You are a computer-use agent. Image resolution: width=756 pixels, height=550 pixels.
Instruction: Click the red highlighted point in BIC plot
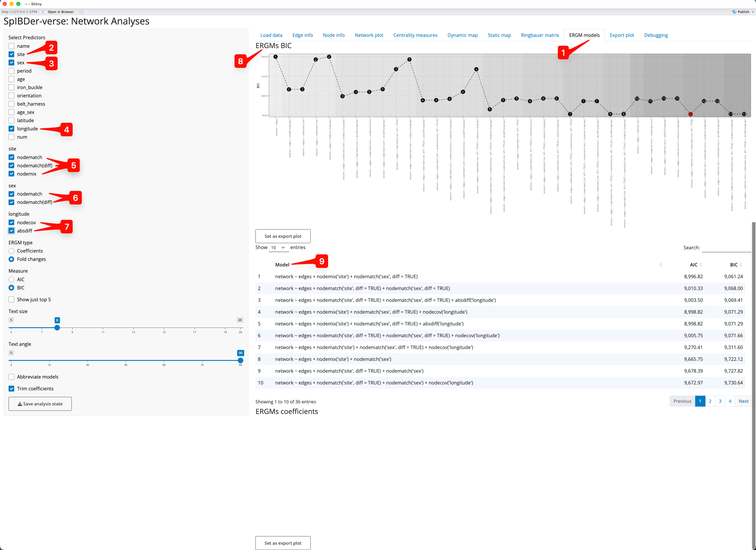point(690,114)
